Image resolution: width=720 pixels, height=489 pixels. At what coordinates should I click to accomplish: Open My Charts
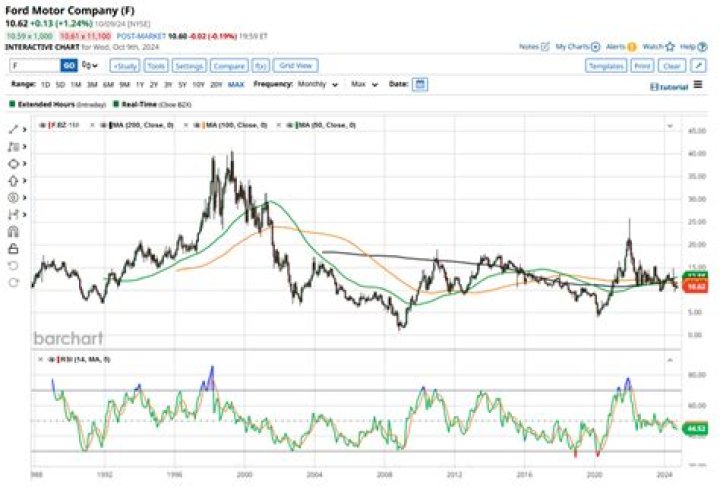coord(578,46)
